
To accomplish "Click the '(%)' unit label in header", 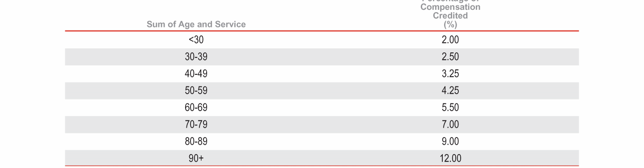I will (x=450, y=25).
